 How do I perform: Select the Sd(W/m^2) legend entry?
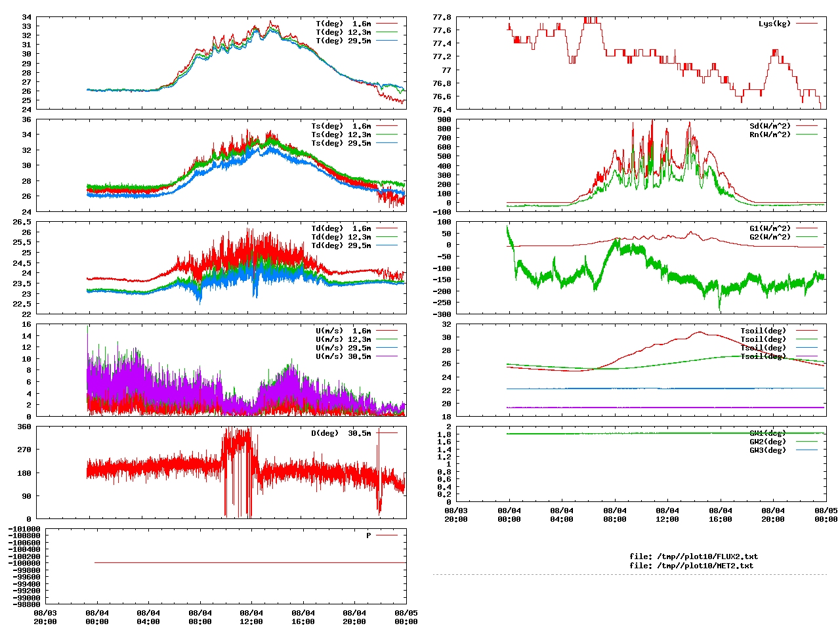click(x=770, y=126)
